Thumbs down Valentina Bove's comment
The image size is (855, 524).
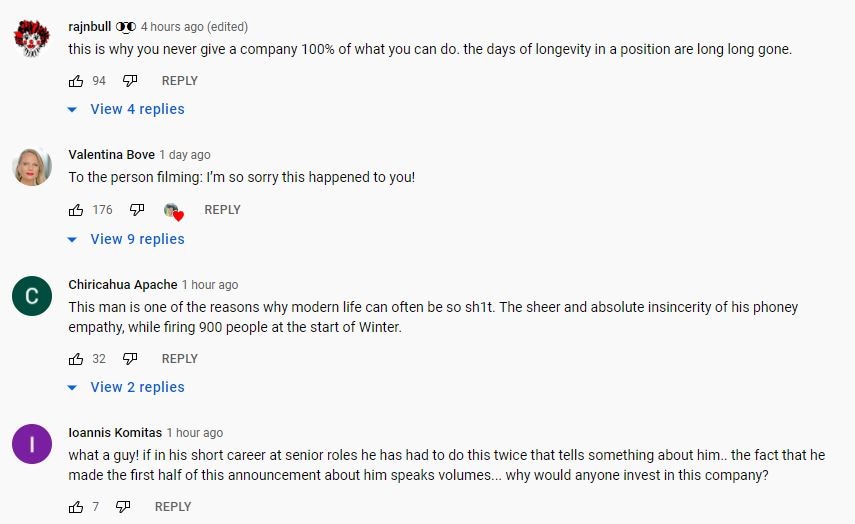pyautogui.click(x=136, y=210)
